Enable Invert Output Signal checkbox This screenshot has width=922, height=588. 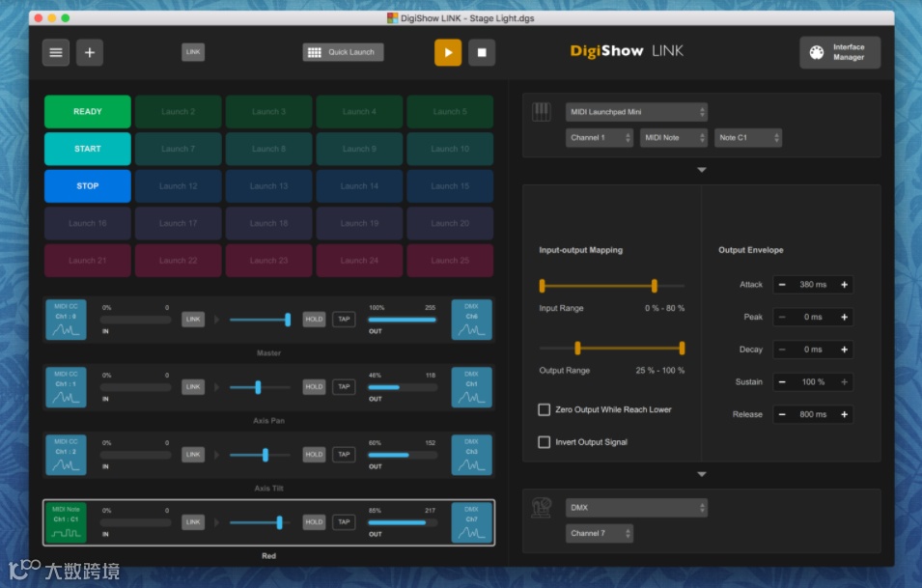click(544, 441)
